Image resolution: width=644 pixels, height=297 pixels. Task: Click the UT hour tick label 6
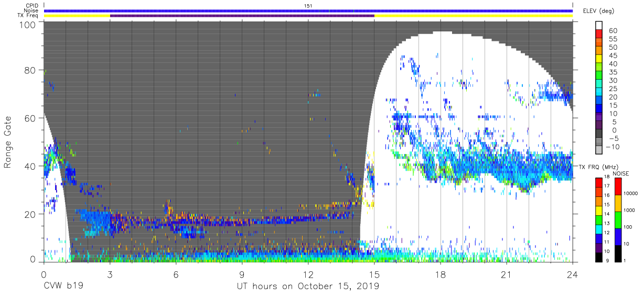(176, 274)
